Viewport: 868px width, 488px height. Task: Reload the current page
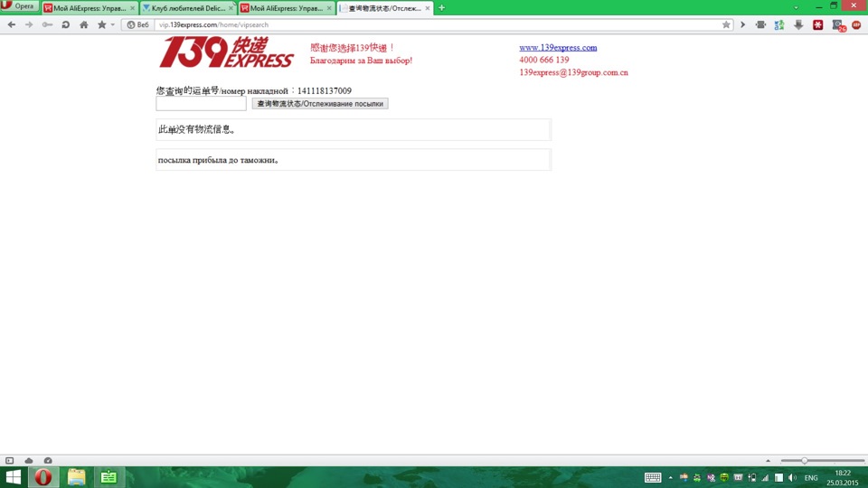(65, 24)
